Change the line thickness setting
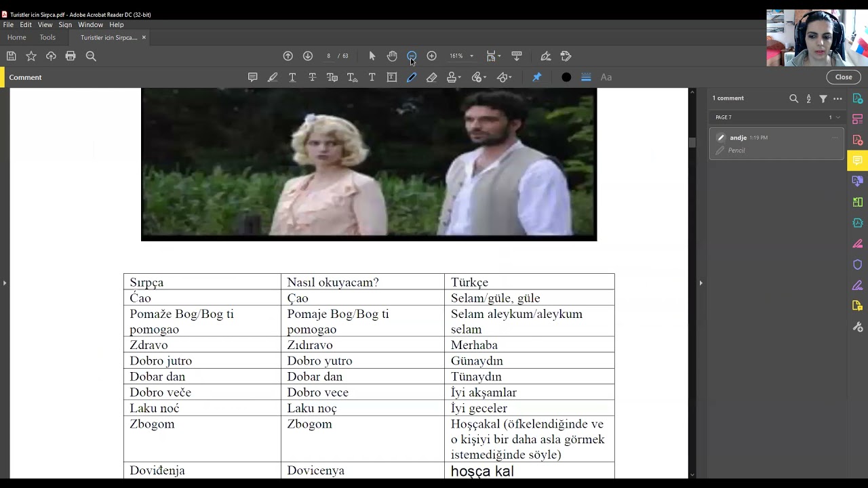 pyautogui.click(x=586, y=77)
